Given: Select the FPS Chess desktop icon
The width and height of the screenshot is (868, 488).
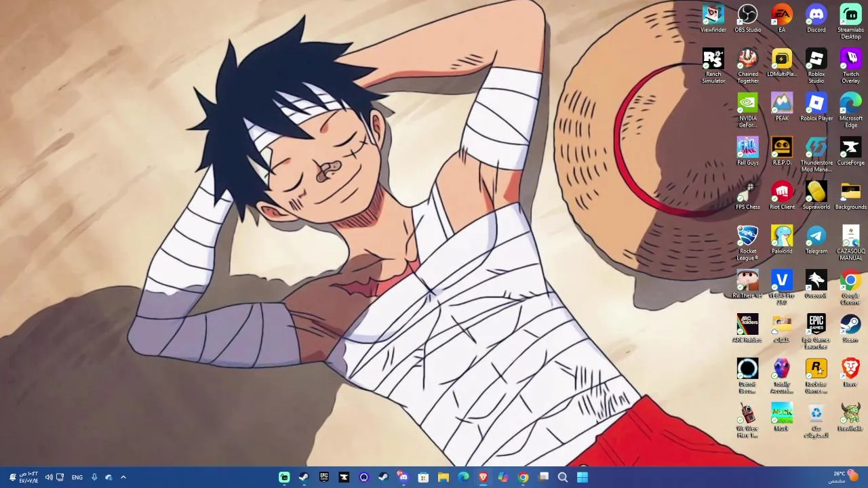Looking at the screenshot, I should tap(748, 195).
